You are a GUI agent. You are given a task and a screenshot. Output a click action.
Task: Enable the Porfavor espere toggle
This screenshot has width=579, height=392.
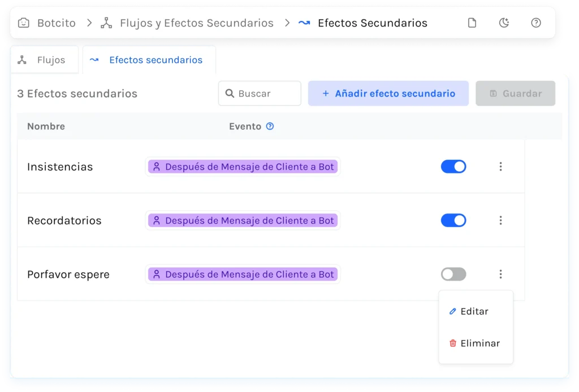click(453, 275)
